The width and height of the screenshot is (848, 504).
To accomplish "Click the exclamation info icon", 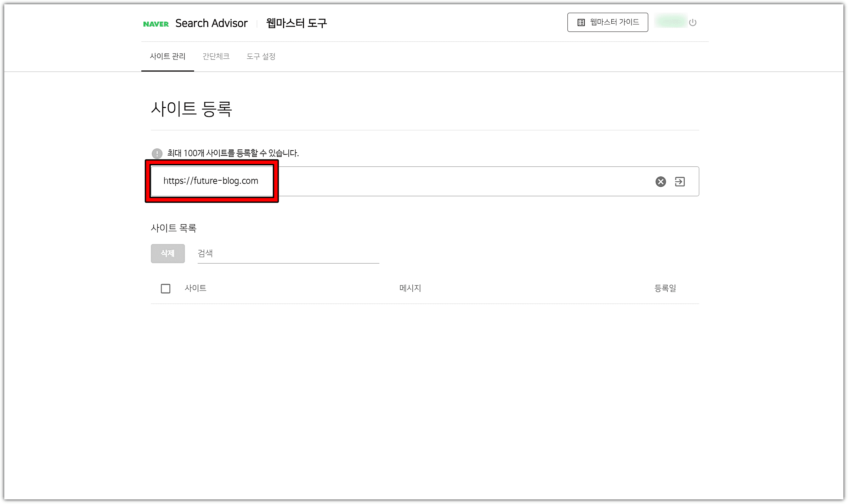I will pyautogui.click(x=157, y=153).
